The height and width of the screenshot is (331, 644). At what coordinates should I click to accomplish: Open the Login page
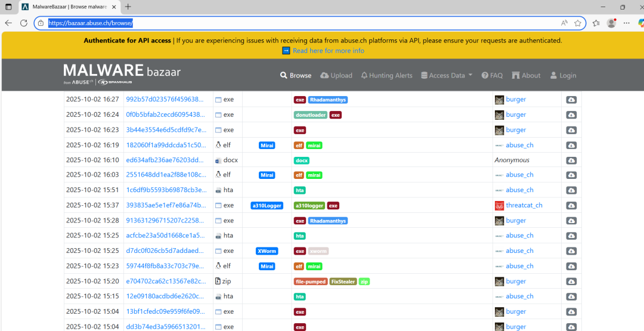563,76
